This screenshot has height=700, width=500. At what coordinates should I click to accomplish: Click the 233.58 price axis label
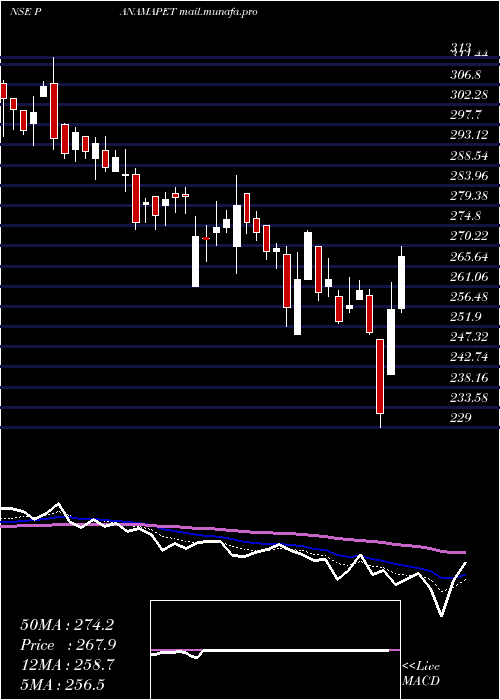tap(468, 398)
